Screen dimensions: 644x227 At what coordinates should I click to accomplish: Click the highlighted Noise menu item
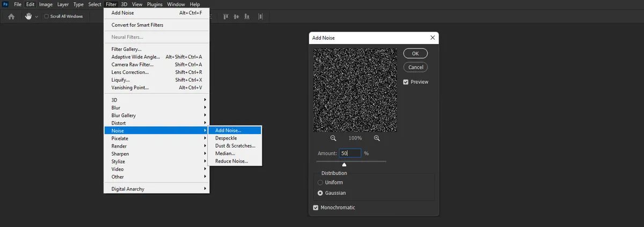(x=156, y=130)
